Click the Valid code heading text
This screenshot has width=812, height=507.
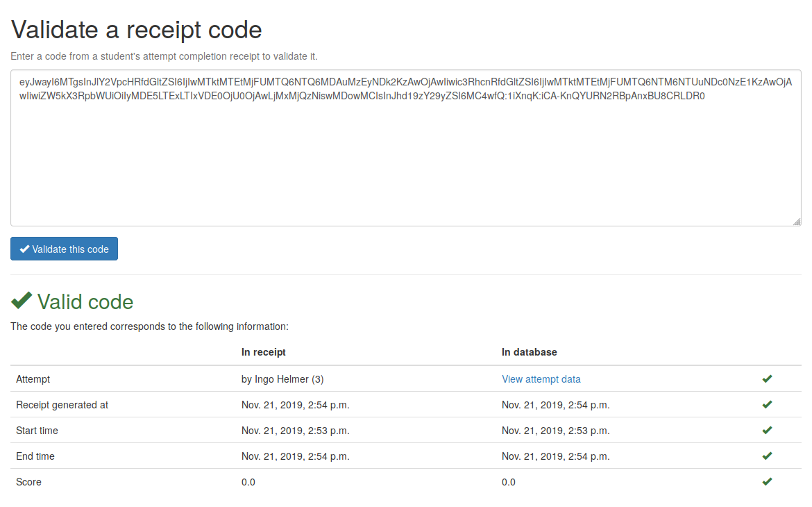[85, 301]
